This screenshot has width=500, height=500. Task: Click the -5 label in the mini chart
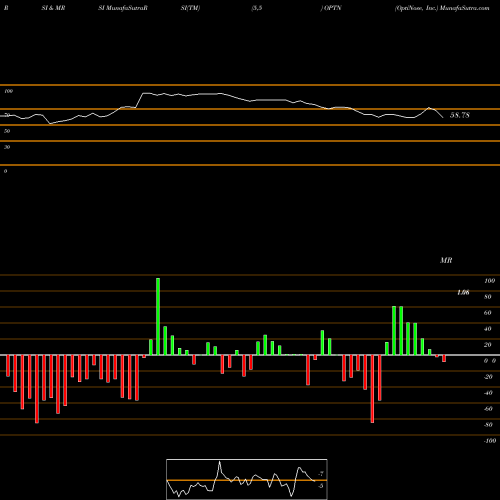coord(321,486)
